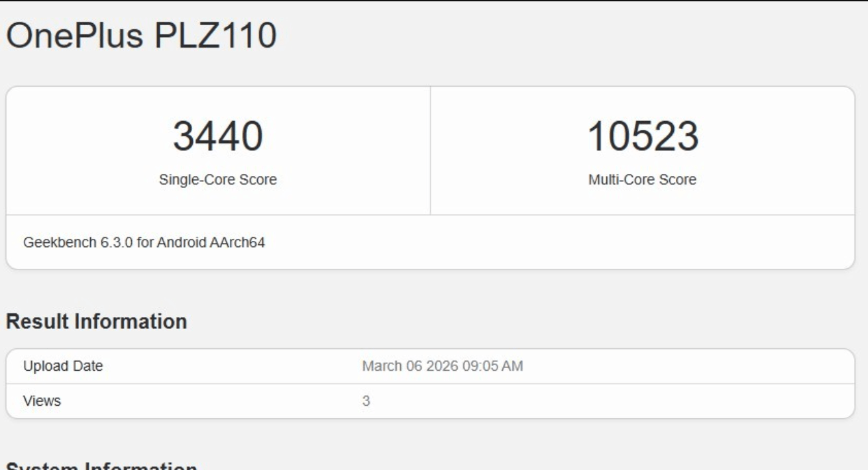Select the Views count value 3
The height and width of the screenshot is (470, 868).
[366, 400]
